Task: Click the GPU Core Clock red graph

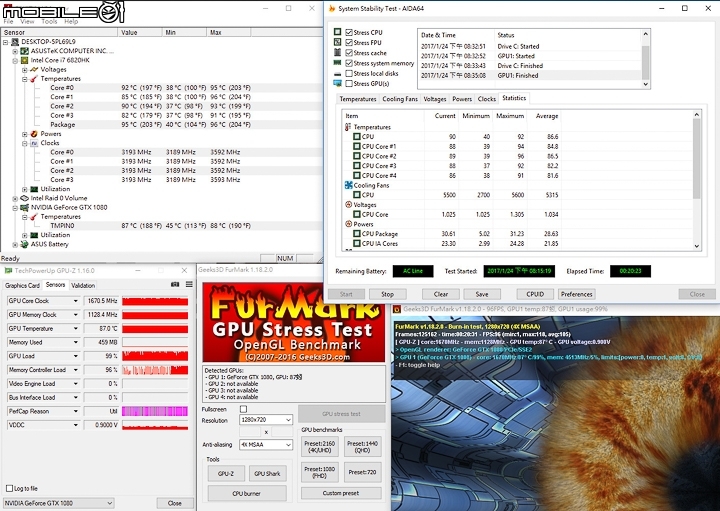Action: (x=155, y=301)
